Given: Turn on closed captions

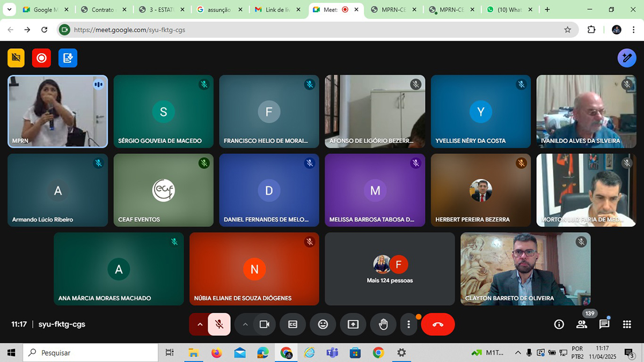Looking at the screenshot, I should 292,324.
